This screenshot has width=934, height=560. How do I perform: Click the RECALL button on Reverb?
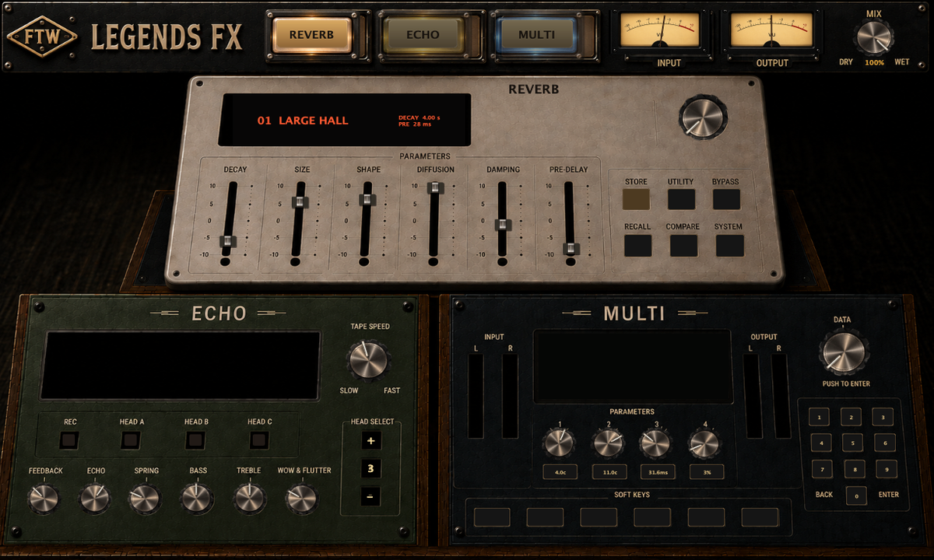coord(637,245)
